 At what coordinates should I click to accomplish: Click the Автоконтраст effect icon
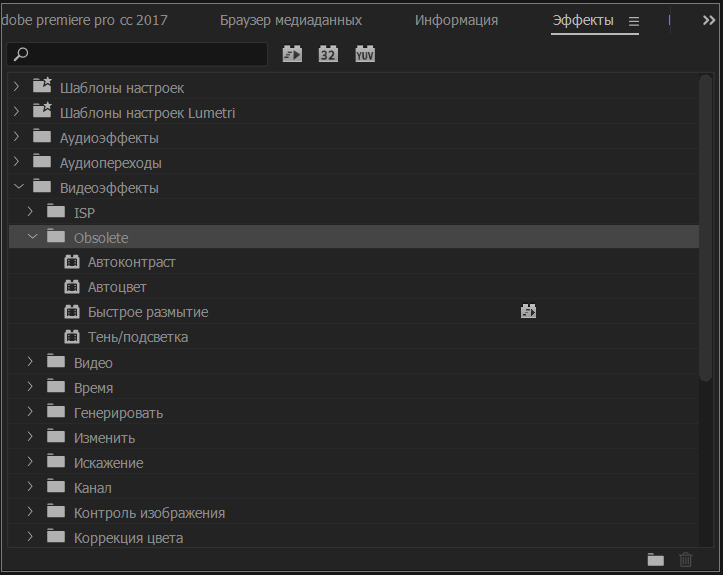pyautogui.click(x=72, y=262)
